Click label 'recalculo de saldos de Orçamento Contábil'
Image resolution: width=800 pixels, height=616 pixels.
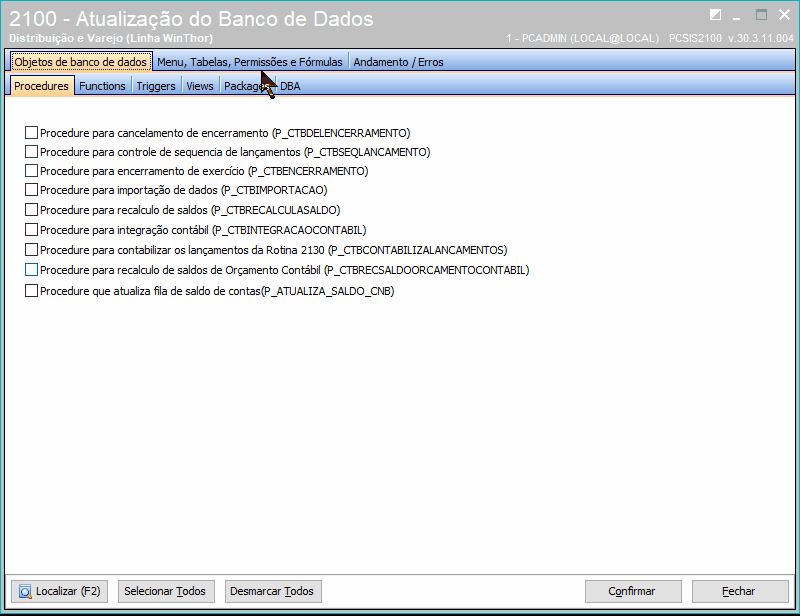pyautogui.click(x=219, y=269)
